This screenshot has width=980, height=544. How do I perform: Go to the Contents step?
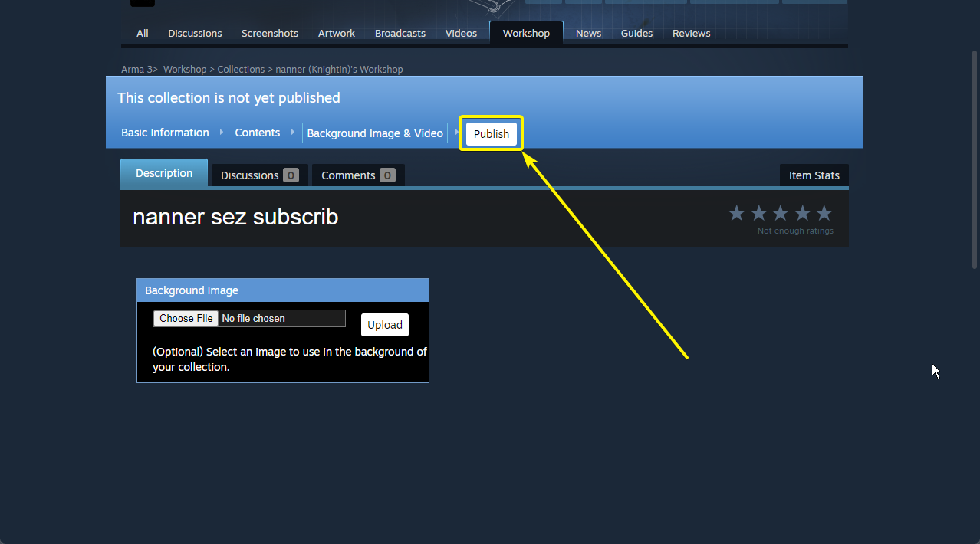tap(258, 133)
